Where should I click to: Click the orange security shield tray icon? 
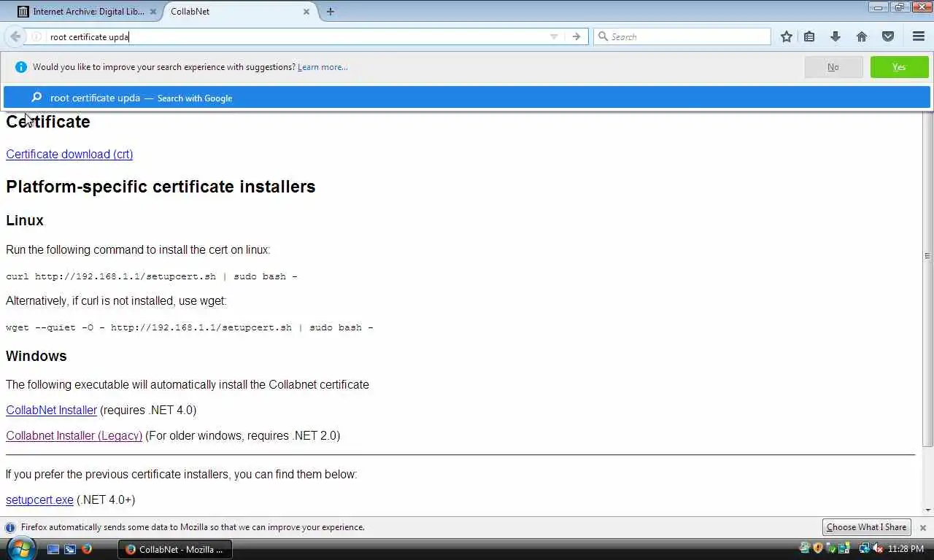818,548
